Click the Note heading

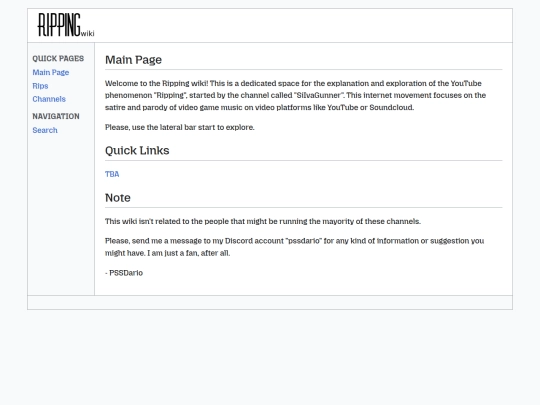pyautogui.click(x=118, y=198)
